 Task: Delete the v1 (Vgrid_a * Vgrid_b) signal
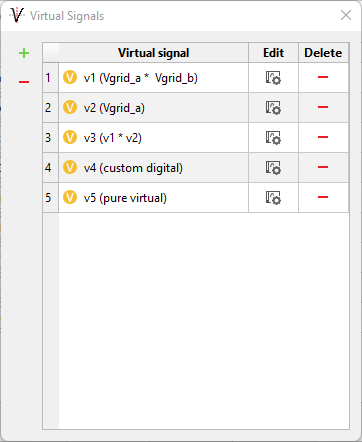click(323, 77)
